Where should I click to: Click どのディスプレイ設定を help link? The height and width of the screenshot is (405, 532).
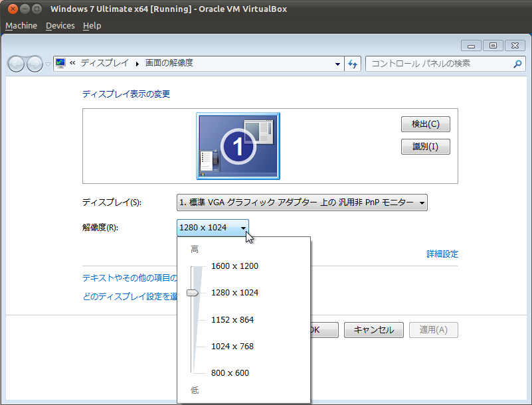coord(130,297)
